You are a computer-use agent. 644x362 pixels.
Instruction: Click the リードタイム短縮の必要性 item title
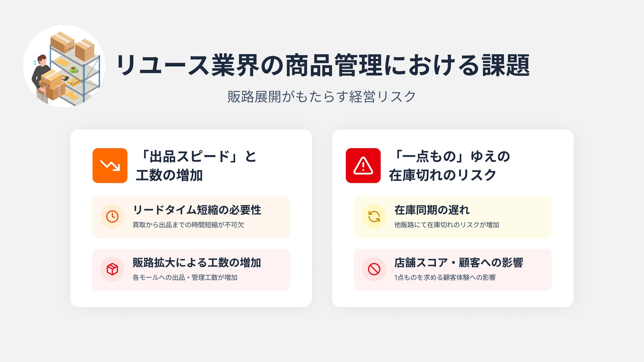(x=197, y=210)
